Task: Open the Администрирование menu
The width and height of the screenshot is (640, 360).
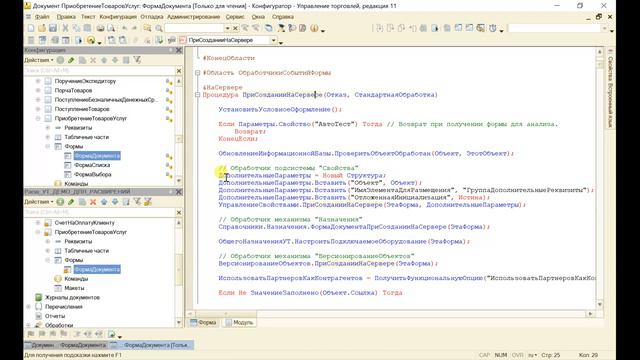Action: click(x=193, y=17)
